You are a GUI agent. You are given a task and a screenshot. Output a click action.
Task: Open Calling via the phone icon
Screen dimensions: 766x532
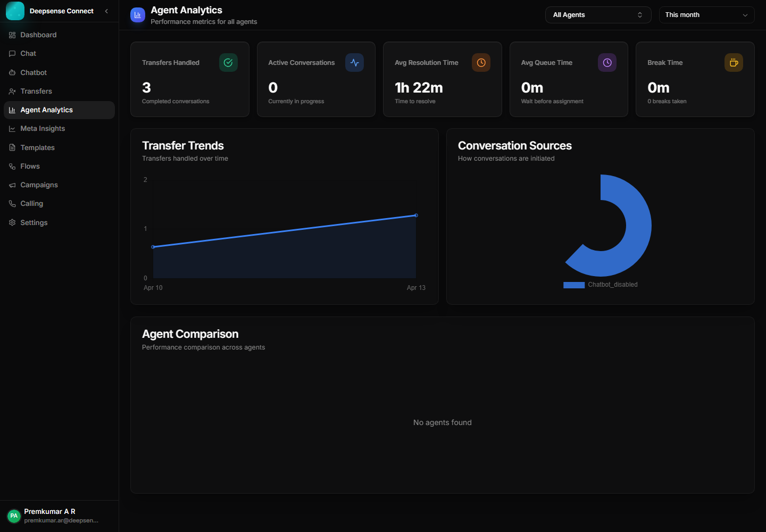point(12,203)
